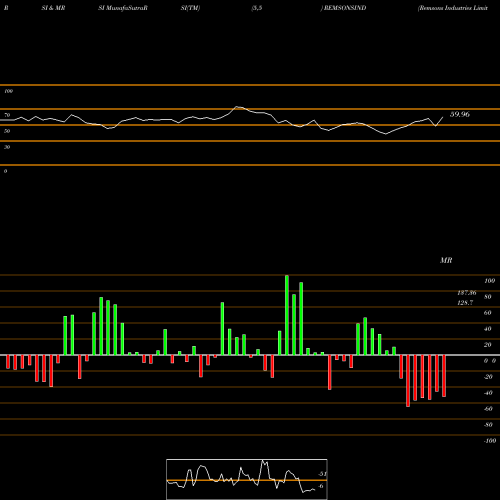500x500 pixels.
Task: Click the REMSONSIND ticker label in header
Action: point(345,8)
